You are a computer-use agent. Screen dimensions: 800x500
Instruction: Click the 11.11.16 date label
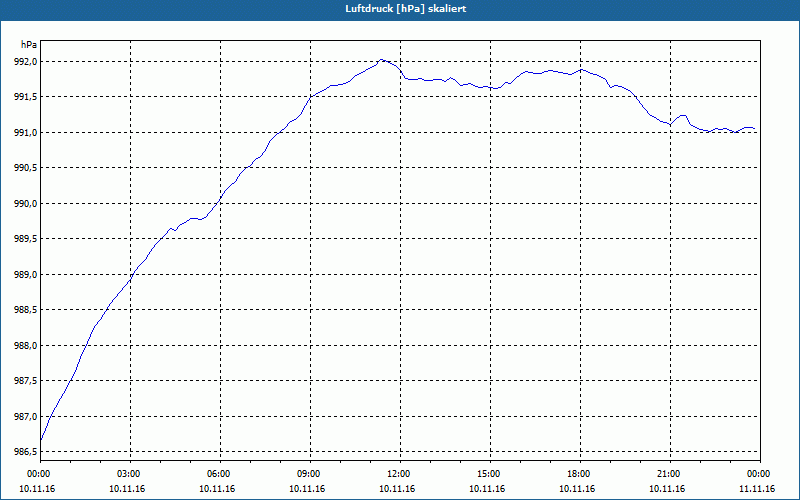[757, 489]
